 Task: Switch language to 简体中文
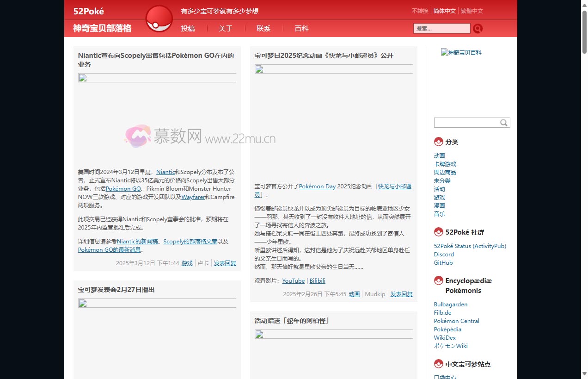click(x=444, y=11)
